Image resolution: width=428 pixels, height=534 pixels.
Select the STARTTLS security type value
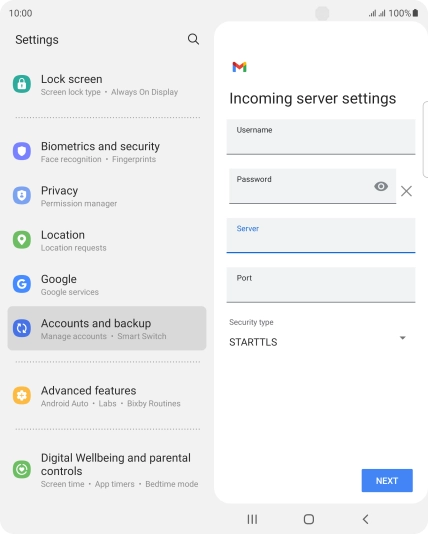pyautogui.click(x=253, y=342)
